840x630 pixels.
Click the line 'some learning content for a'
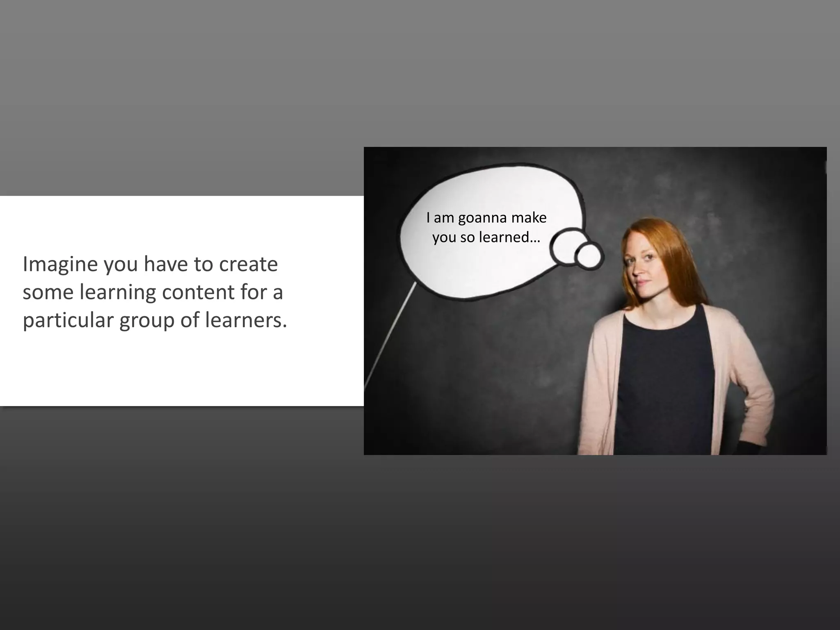153,292
